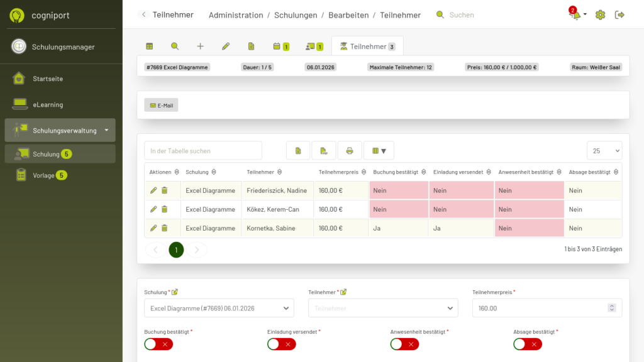The width and height of the screenshot is (644, 362).
Task: Click the table search input field
Action: pos(203,151)
